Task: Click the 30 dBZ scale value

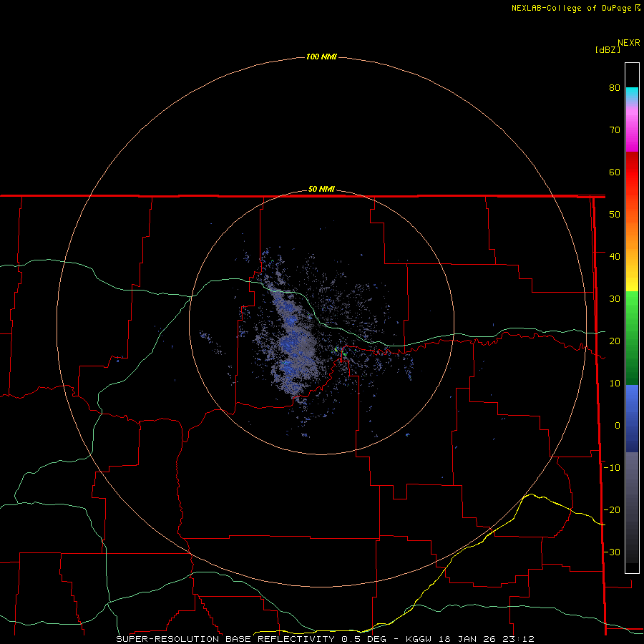Action: [615, 298]
